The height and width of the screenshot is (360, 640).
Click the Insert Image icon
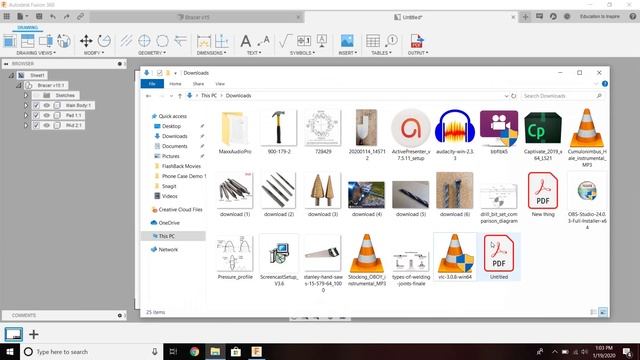(x=347, y=41)
